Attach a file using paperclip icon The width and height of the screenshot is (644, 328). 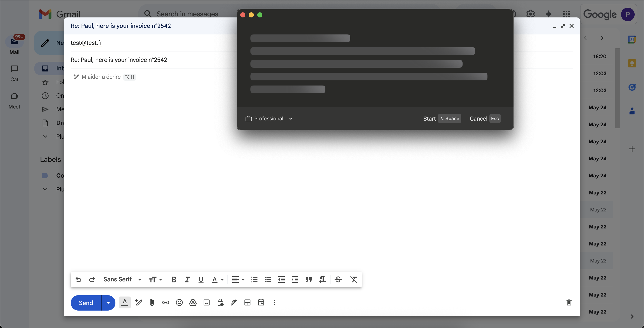click(x=152, y=302)
